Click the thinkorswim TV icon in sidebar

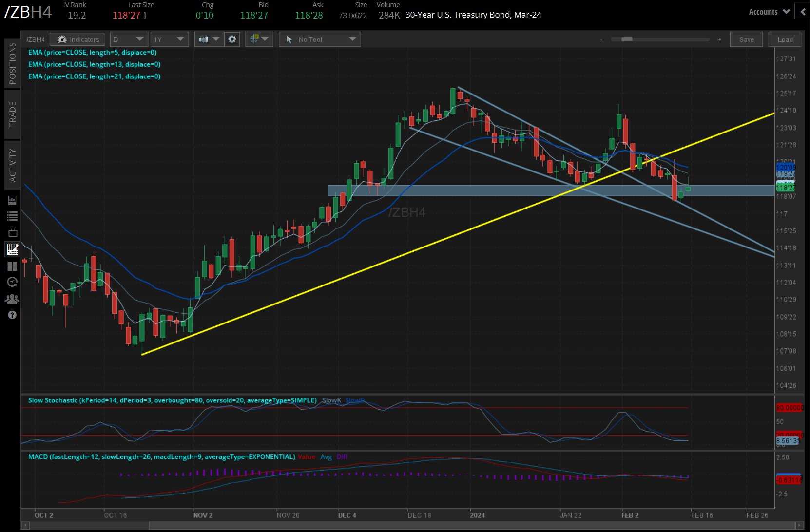[x=12, y=232]
